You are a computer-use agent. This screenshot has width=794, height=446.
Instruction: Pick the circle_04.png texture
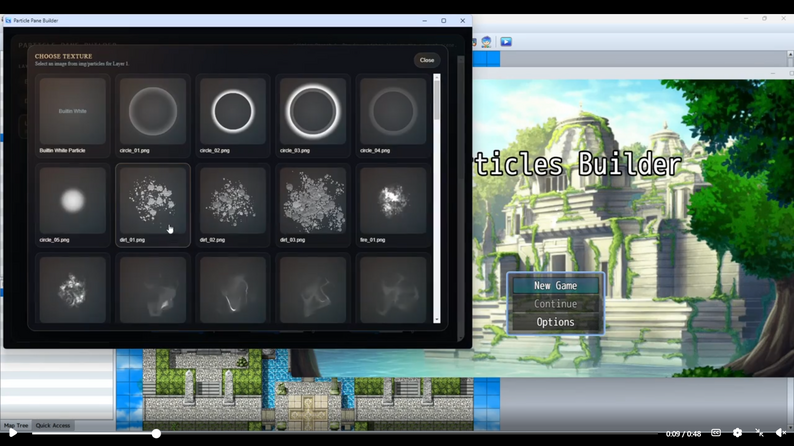tap(392, 115)
